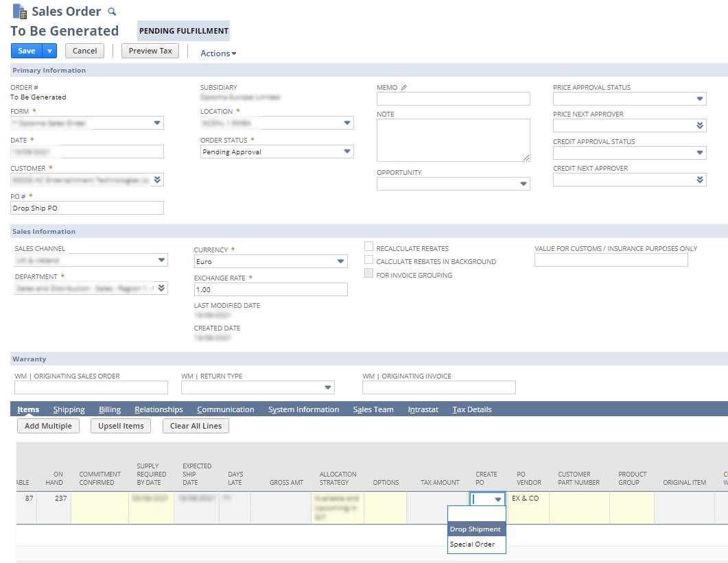728x563 pixels.
Task: Click the Add Multiple button
Action: 48,426
